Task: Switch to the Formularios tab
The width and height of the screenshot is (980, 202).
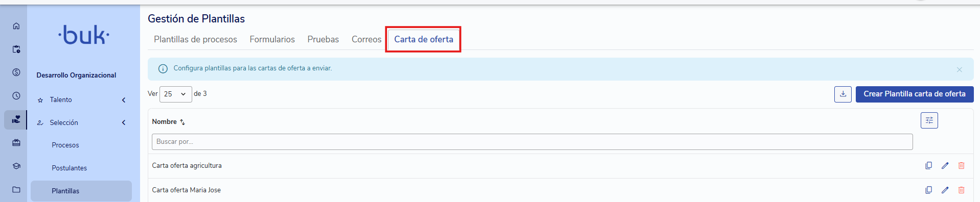Action: click(272, 39)
